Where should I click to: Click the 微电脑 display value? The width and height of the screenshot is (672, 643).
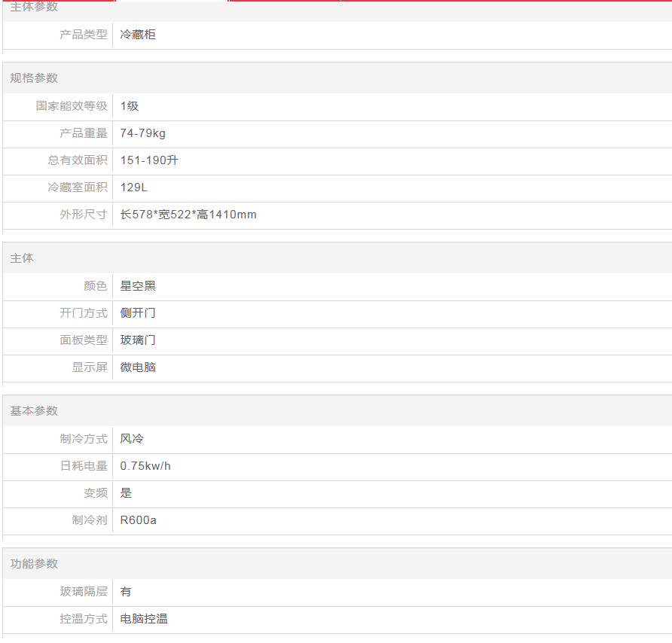click(x=138, y=367)
